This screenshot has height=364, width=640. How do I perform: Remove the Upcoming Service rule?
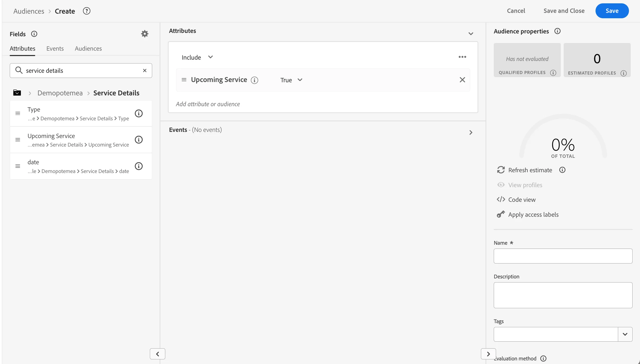click(x=462, y=80)
